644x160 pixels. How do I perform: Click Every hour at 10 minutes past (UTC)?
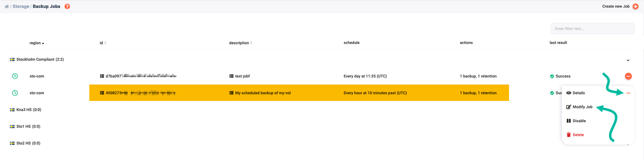(375, 93)
